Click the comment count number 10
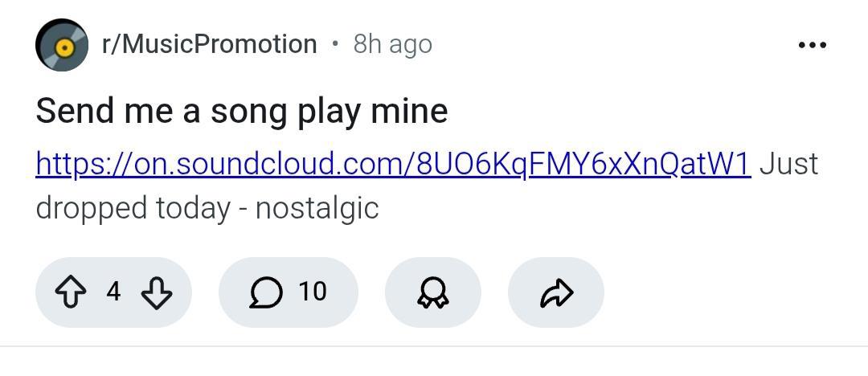This screenshot has width=868, height=376. coord(313,292)
